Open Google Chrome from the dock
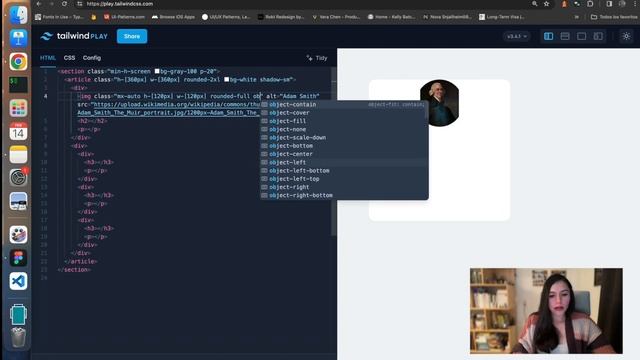Viewport: 640px width, 360px height. coord(18,62)
